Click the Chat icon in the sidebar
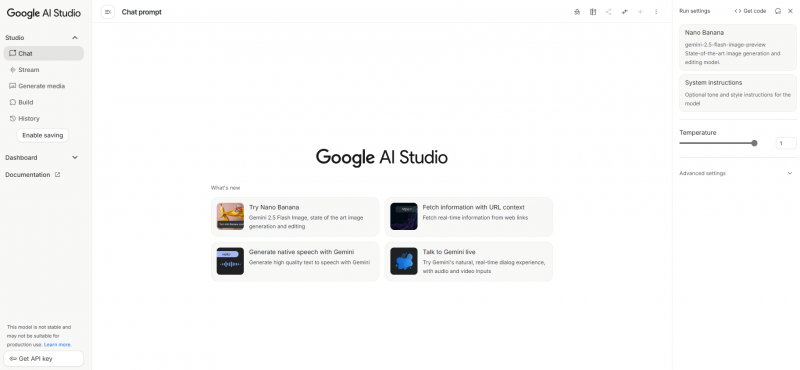Image resolution: width=800 pixels, height=370 pixels. click(x=13, y=53)
